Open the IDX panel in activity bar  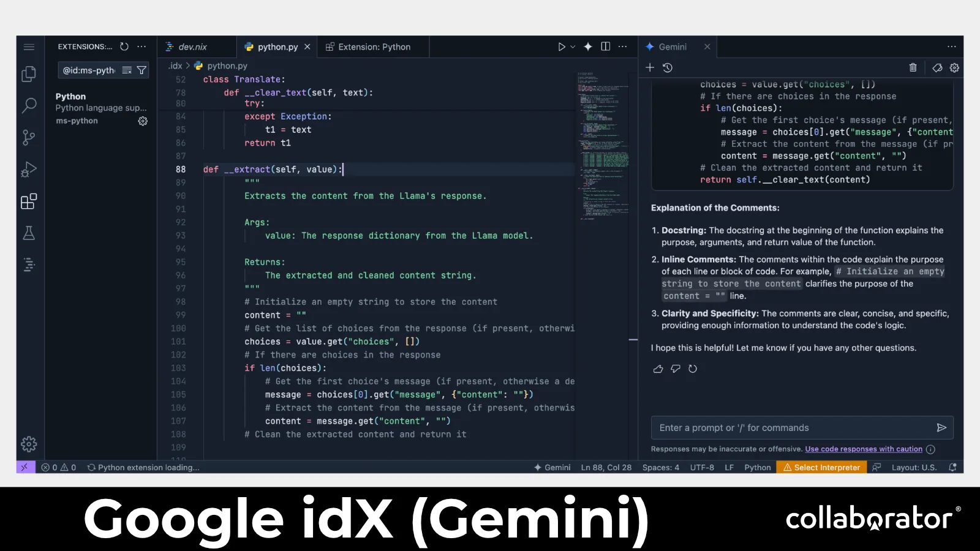(x=29, y=265)
